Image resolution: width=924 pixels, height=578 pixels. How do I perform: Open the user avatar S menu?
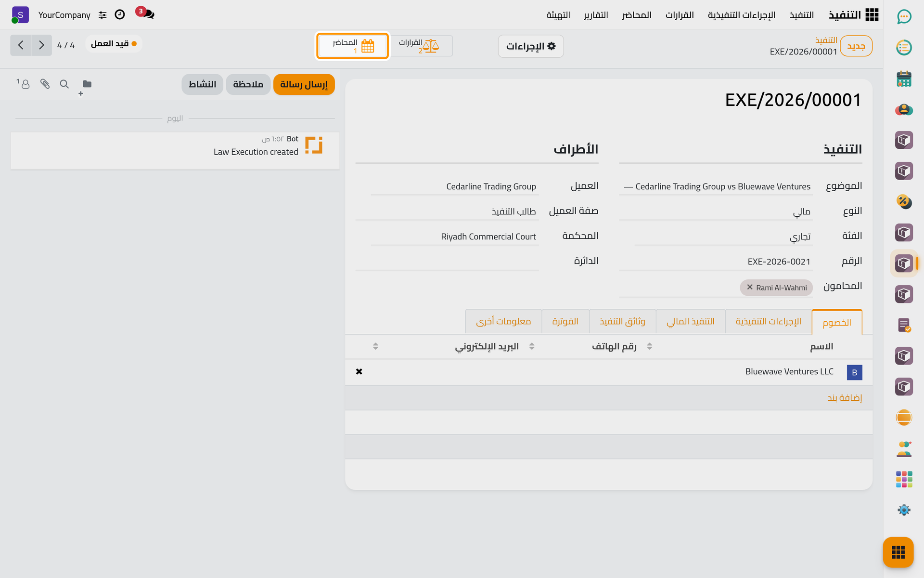click(x=20, y=15)
